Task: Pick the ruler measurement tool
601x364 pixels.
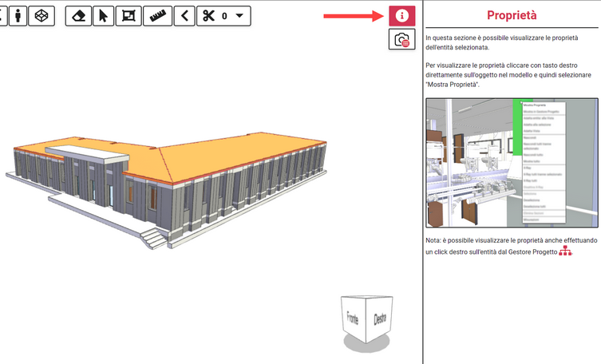Action: pos(157,16)
